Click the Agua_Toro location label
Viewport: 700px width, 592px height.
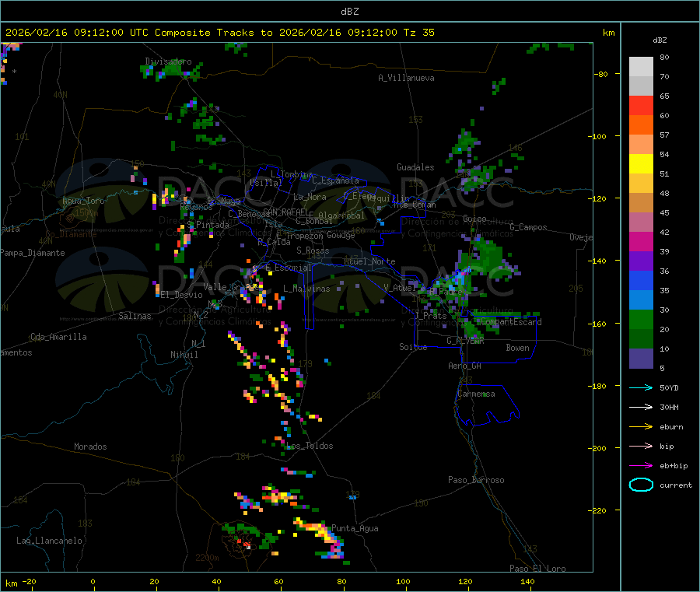(x=83, y=201)
